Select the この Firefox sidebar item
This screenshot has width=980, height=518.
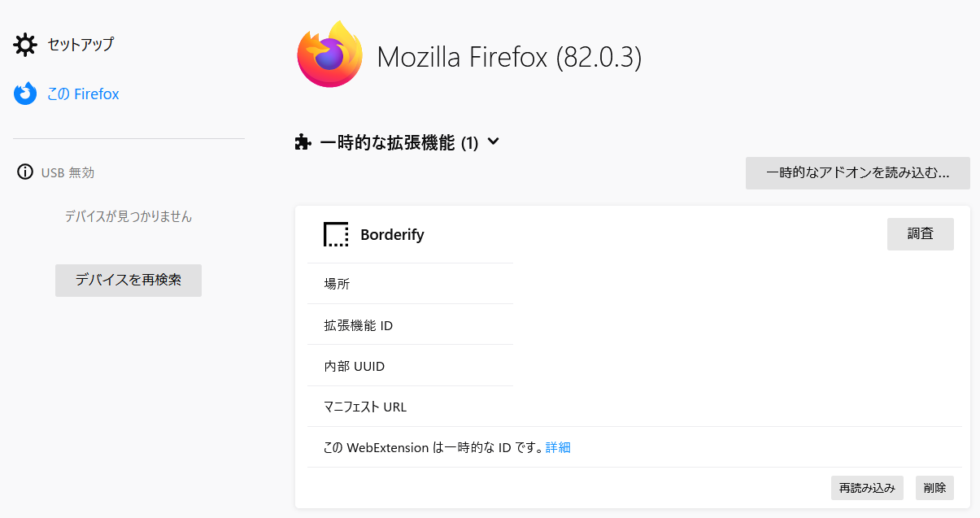[82, 94]
